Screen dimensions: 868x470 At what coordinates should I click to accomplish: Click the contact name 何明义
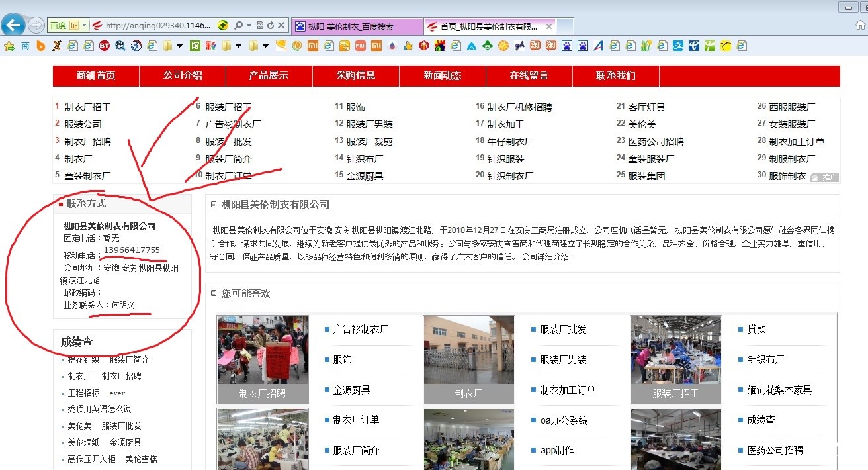point(123,305)
